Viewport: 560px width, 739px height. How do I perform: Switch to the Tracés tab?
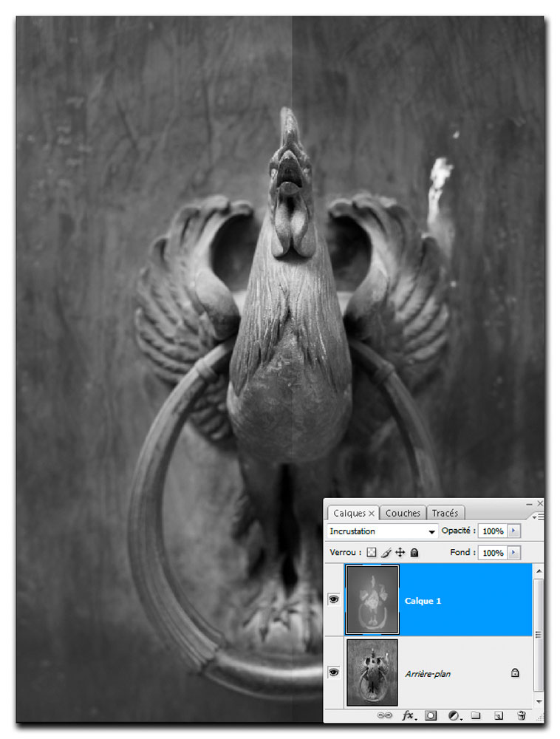(445, 513)
